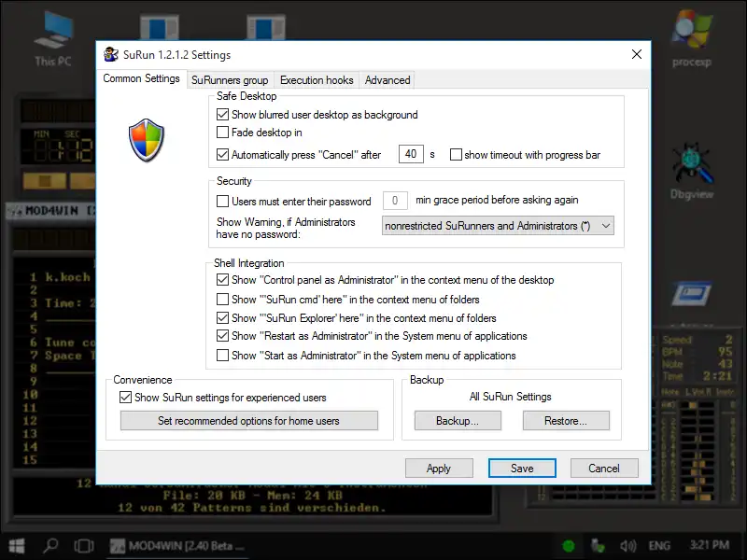
Task: Open the Advanced tab
Action: coord(388,80)
